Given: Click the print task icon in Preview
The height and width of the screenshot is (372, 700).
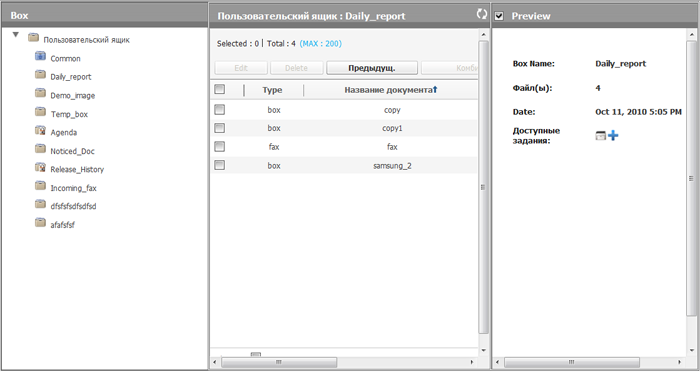Looking at the screenshot, I should pos(601,136).
